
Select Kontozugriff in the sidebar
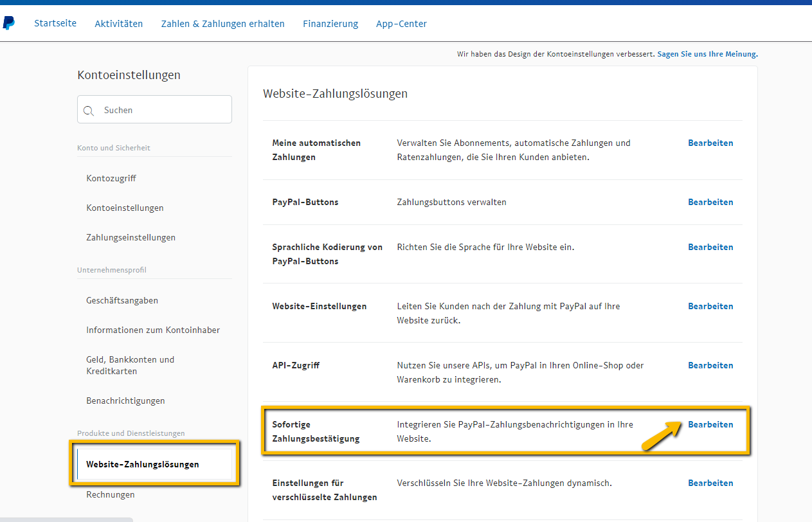coord(111,178)
